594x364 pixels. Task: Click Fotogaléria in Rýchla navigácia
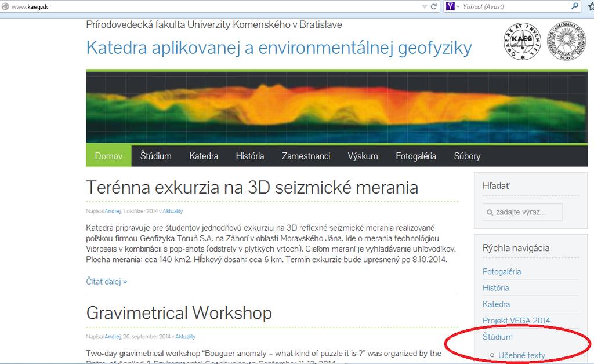click(x=502, y=272)
